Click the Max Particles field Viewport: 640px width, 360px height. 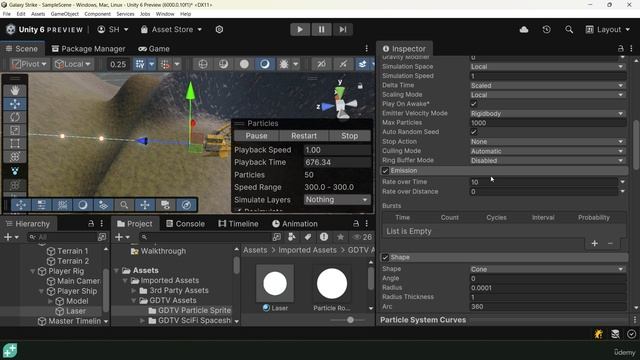547,123
